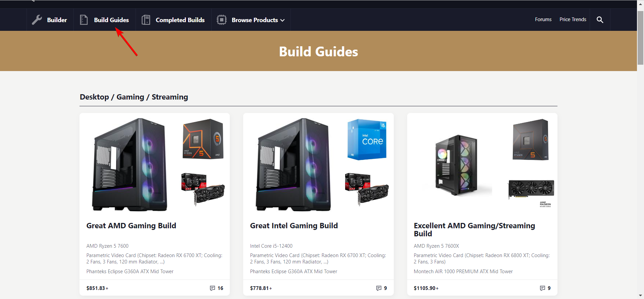Screen dimensions: 644x299
Task: Click the Browse Products chip icon
Action: (221, 20)
